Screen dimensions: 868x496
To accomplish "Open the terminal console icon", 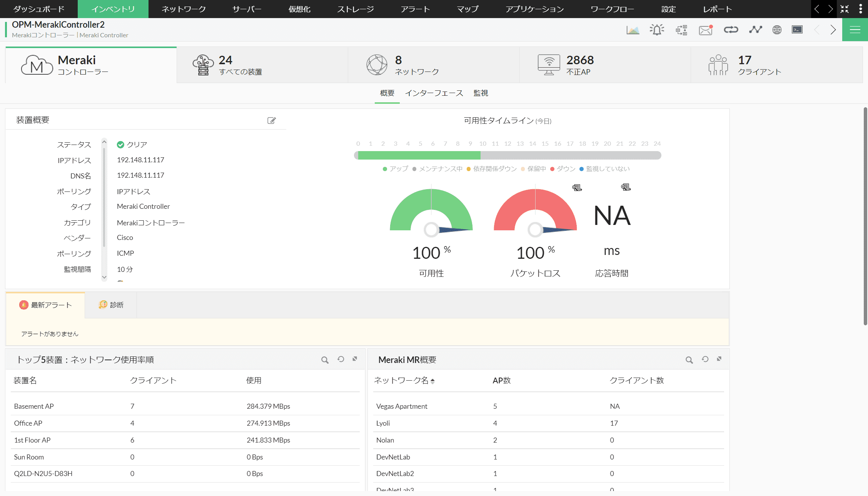I will pyautogui.click(x=797, y=30).
